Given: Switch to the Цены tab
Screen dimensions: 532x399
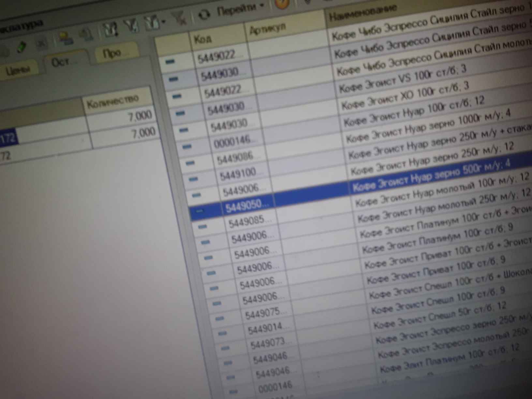Looking at the screenshot, I should click(x=18, y=69).
